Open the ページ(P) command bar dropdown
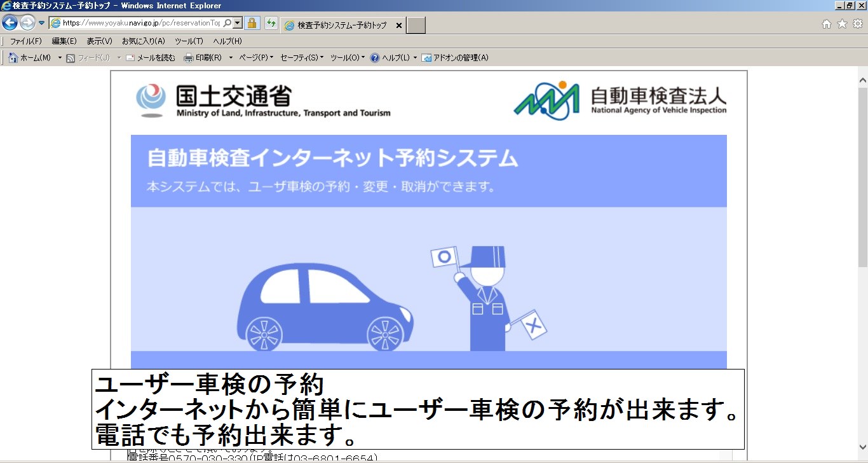This screenshot has height=463, width=868. 256,58
